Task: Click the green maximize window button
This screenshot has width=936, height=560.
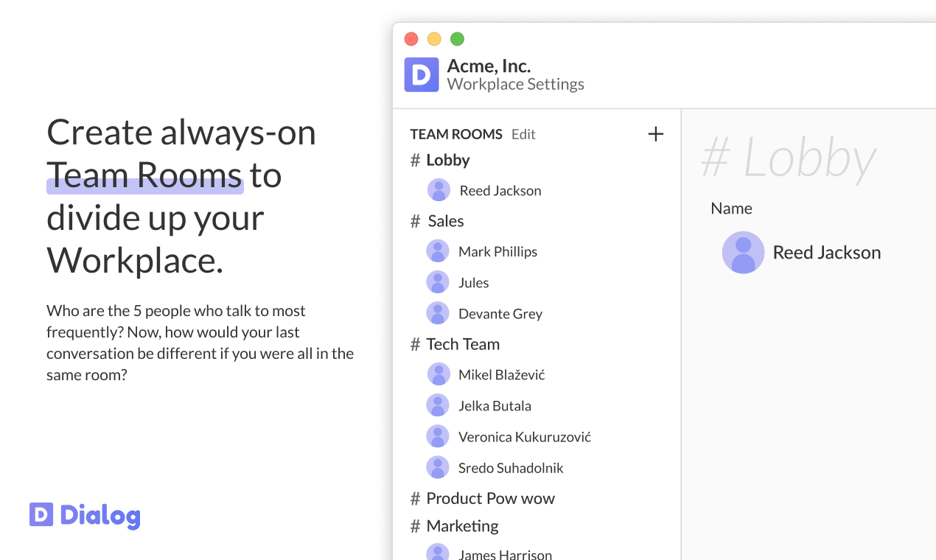Action: pyautogui.click(x=457, y=39)
